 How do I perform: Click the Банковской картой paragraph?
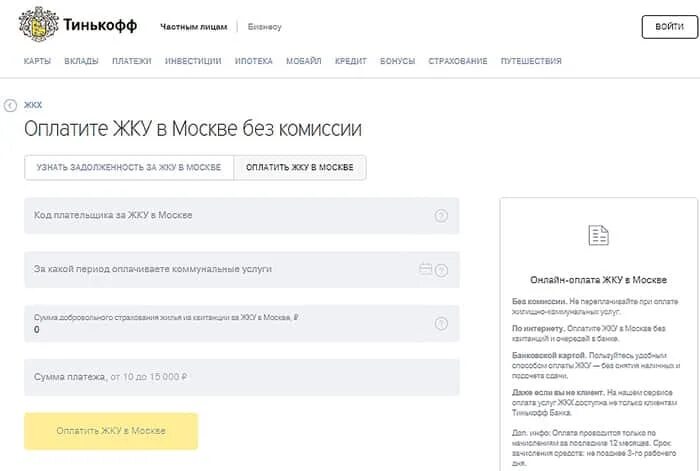pos(596,366)
